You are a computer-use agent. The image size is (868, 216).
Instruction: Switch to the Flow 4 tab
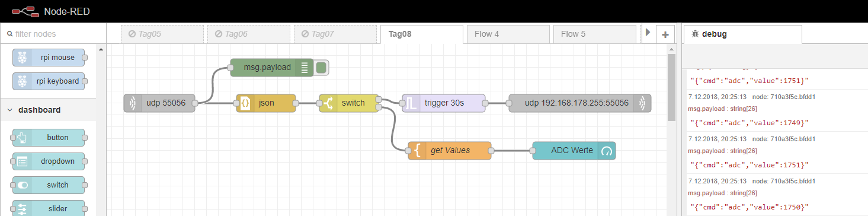click(508, 34)
